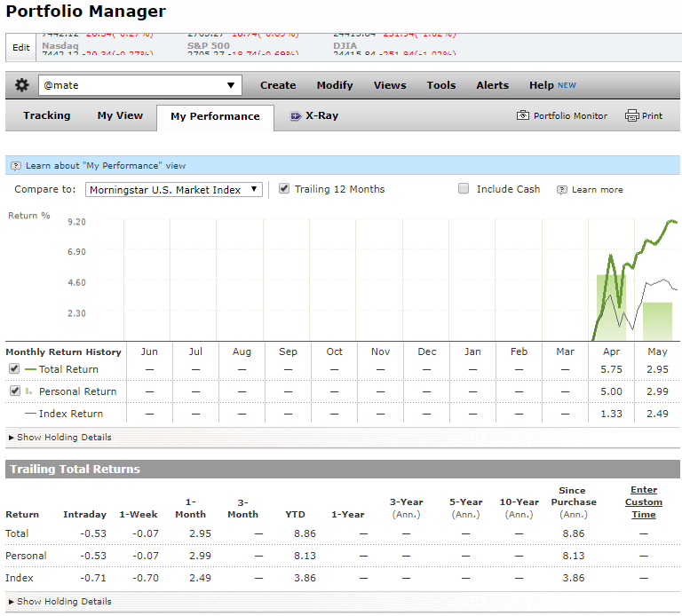
Task: Enable the Include Cash checkbox
Action: (x=464, y=188)
